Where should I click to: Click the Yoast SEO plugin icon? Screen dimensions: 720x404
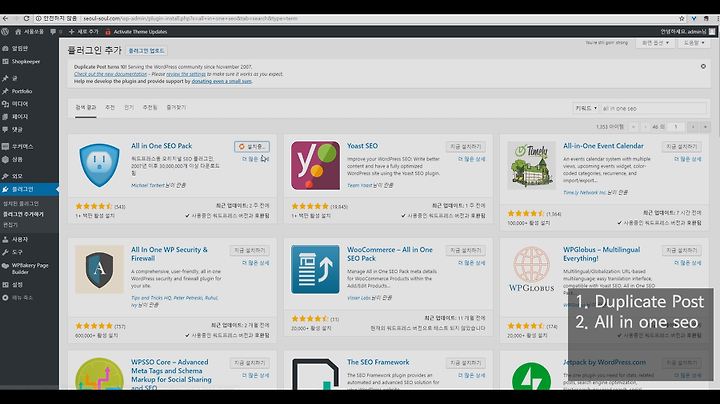[x=315, y=165]
